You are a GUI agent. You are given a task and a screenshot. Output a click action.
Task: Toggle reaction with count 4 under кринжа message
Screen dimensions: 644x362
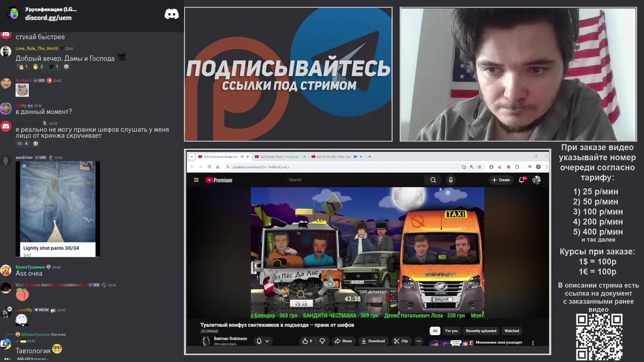point(23,143)
